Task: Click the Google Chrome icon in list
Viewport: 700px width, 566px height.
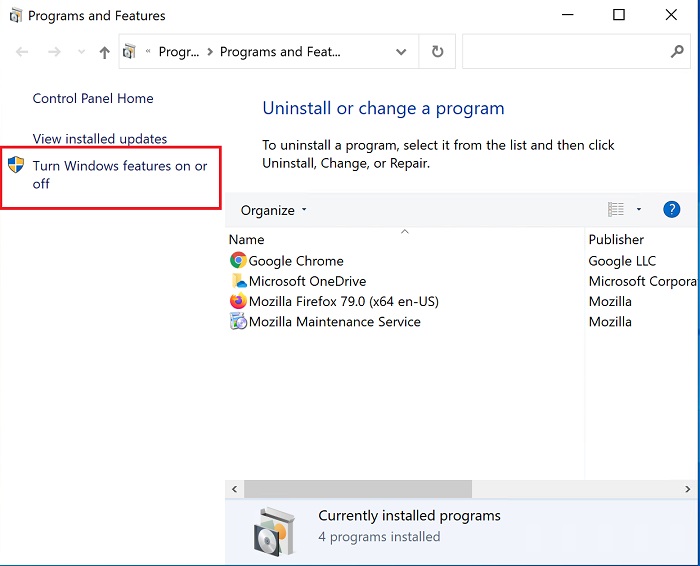Action: coord(238,261)
